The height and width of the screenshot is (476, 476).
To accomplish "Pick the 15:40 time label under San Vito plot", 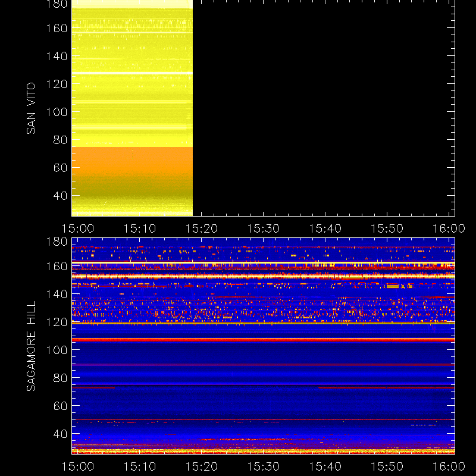I will point(325,228).
